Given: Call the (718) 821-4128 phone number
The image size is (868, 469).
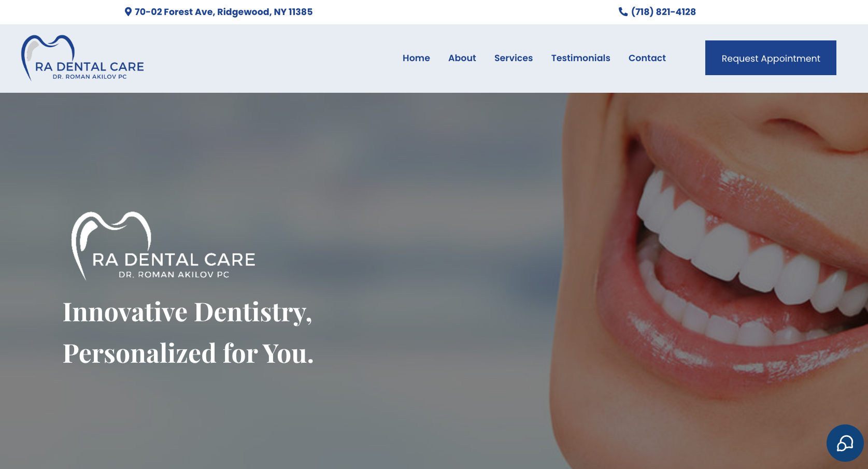Looking at the screenshot, I should coord(663,12).
